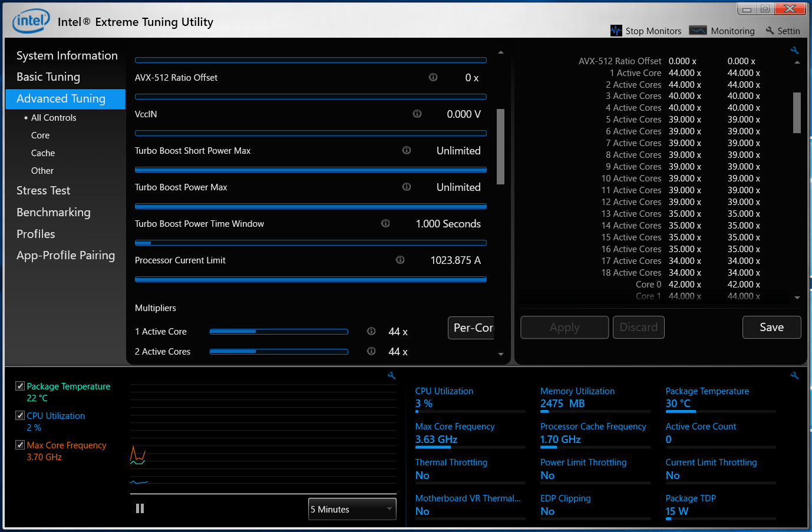Open System Information section

(x=67, y=55)
